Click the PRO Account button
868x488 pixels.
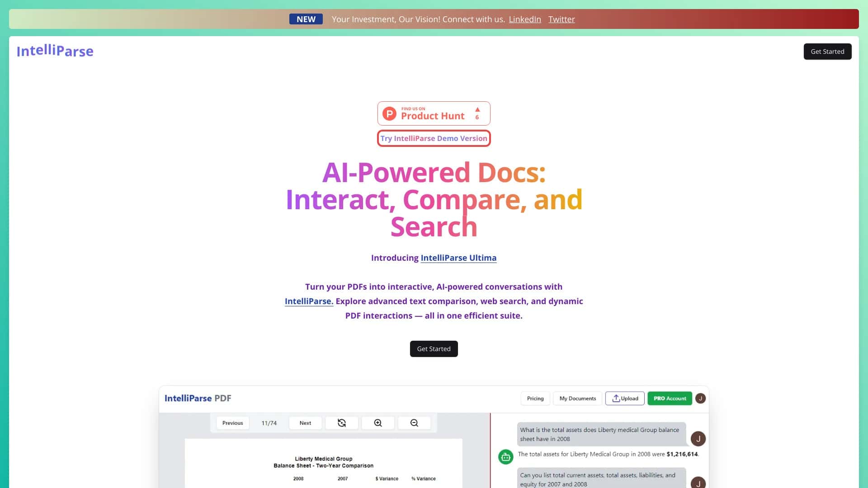[670, 399]
